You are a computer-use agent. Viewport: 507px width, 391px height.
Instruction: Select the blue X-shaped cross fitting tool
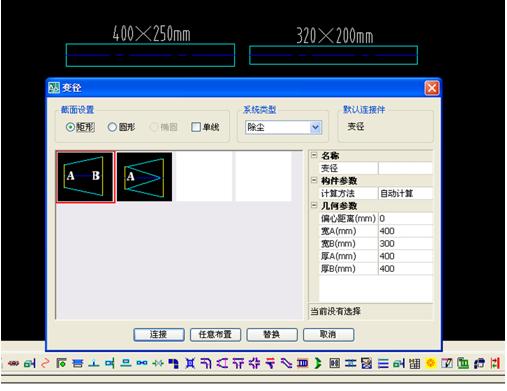190,363
